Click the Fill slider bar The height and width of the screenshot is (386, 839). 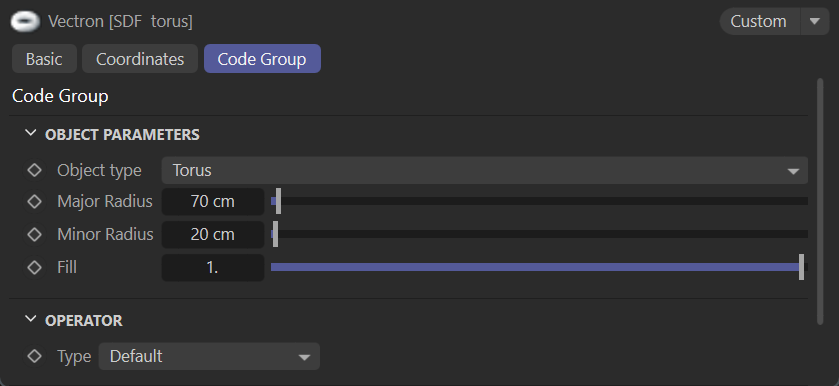(x=539, y=267)
